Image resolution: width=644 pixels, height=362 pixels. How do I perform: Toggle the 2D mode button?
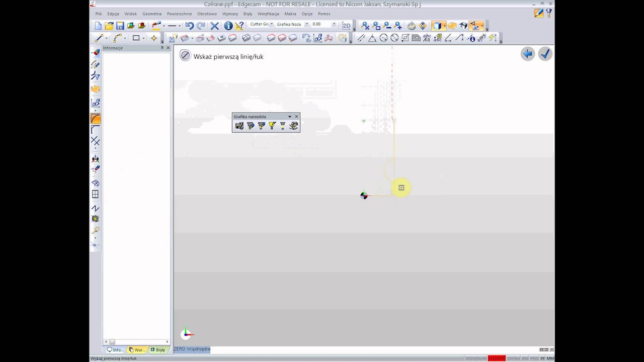347,26
